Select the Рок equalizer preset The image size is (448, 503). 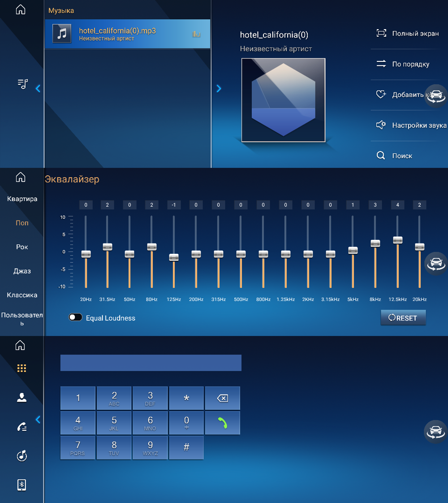22,247
